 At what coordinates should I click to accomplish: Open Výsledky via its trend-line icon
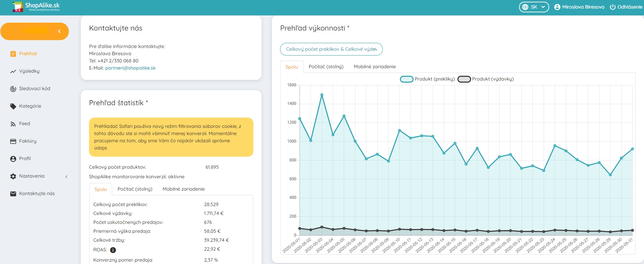tap(13, 71)
